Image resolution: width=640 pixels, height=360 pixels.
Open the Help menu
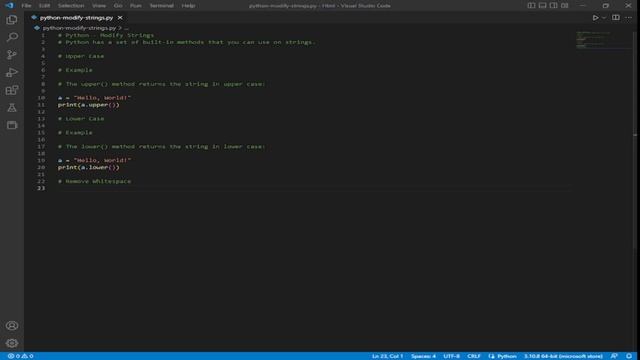(188, 6)
